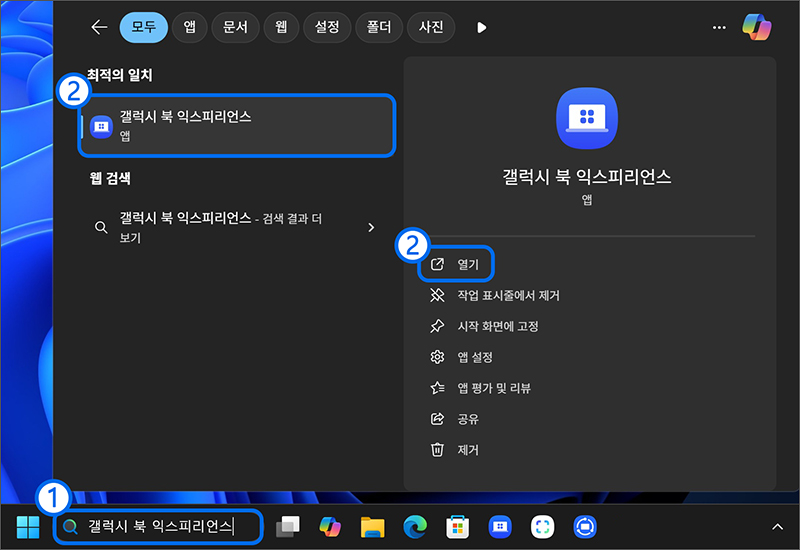
Task: Click 공유 to share the app
Action: 455,419
